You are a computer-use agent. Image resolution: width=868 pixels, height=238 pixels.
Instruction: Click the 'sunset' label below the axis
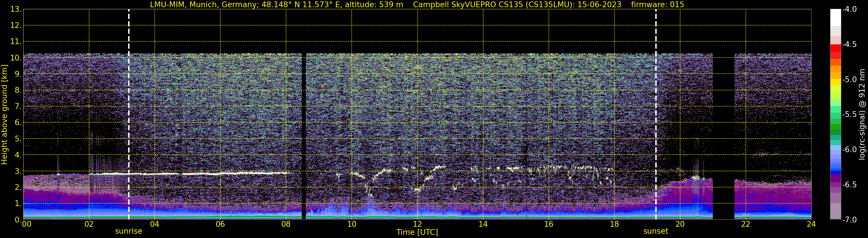tap(655, 231)
